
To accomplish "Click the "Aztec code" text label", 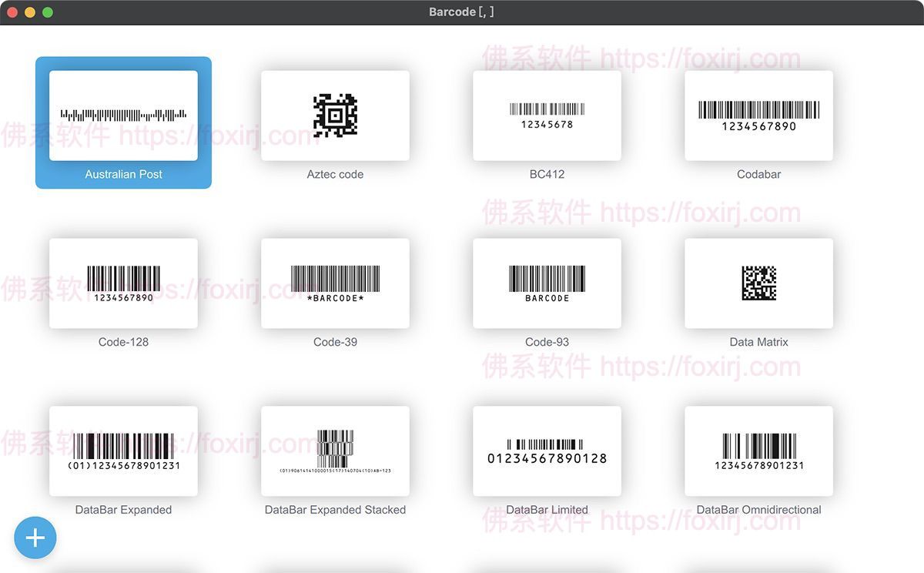I will point(335,174).
